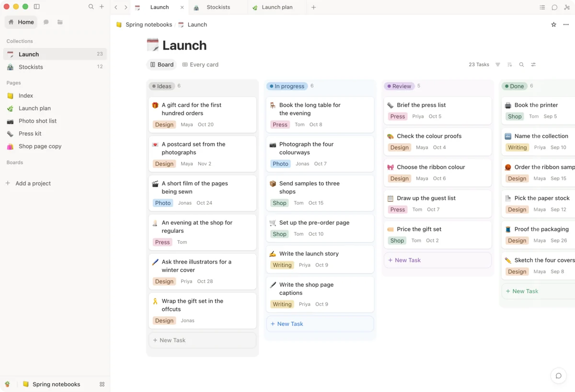
Task: Click the palette icon on Check the colour proofs
Action: (x=391, y=137)
